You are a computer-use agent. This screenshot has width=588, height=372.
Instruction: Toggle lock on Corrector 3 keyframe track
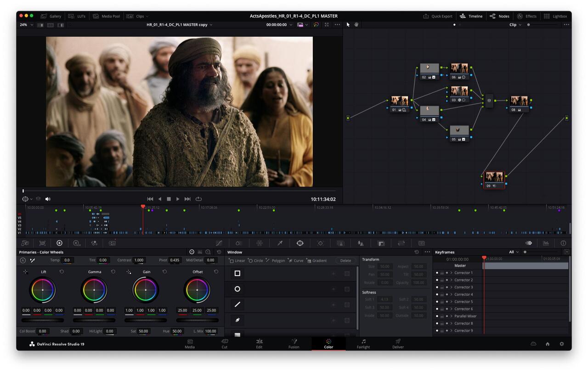click(x=442, y=287)
